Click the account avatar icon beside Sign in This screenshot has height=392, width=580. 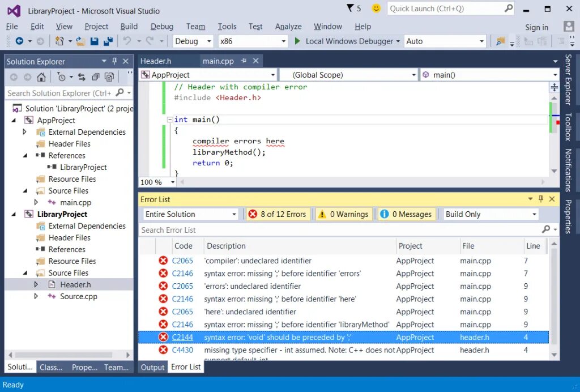[x=569, y=26]
